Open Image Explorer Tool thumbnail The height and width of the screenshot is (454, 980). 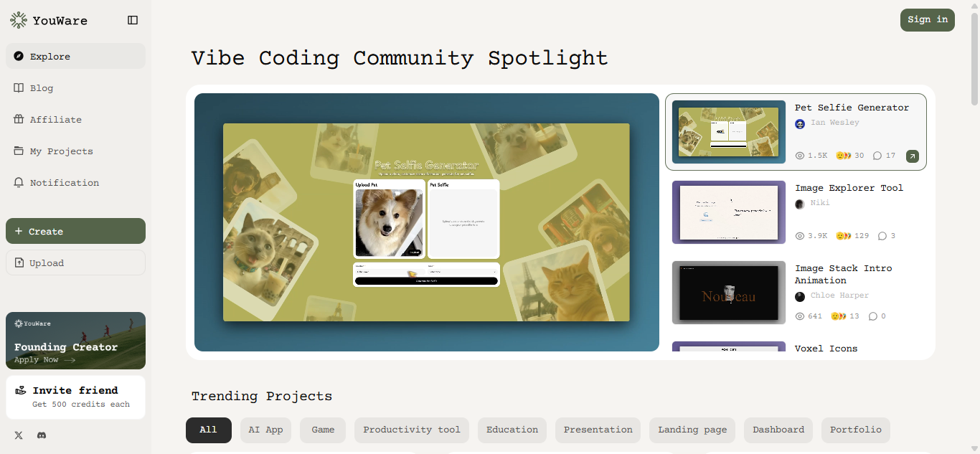tap(729, 212)
